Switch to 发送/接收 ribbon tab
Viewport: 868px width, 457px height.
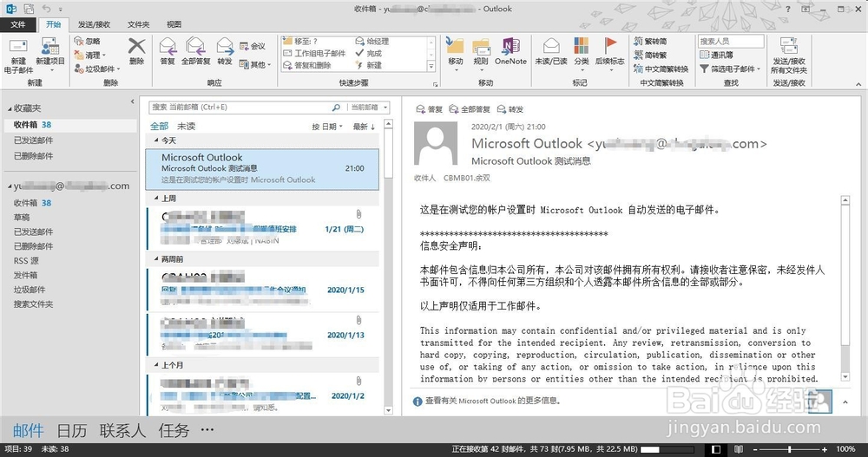[94, 24]
